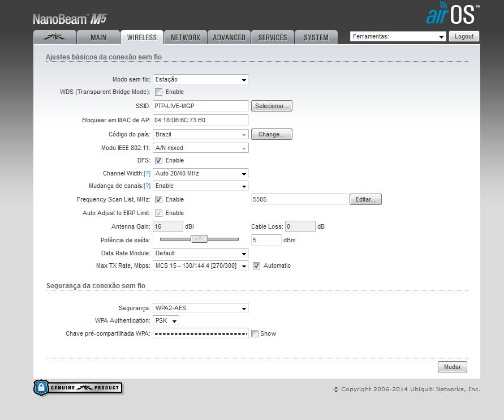Viewport: 504px width, 420px height.
Task: Click the airOS logo
Action: pyautogui.click(x=453, y=13)
